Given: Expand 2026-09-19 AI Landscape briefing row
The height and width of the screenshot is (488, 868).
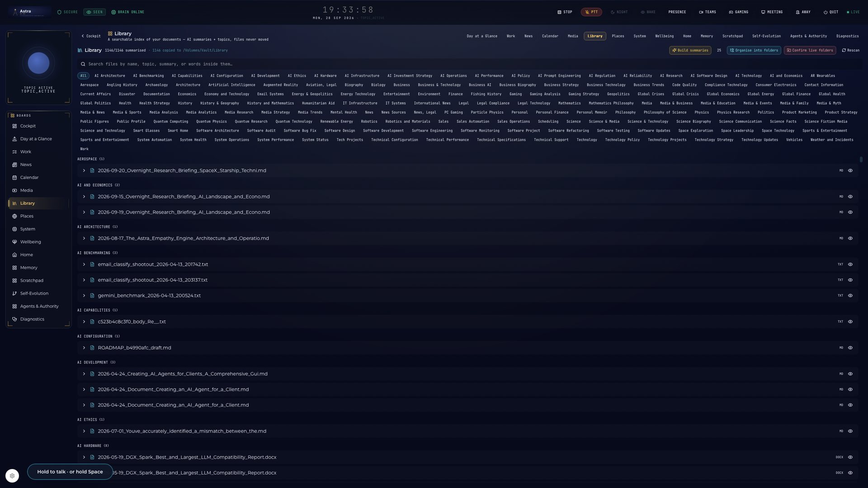Looking at the screenshot, I should click(84, 212).
